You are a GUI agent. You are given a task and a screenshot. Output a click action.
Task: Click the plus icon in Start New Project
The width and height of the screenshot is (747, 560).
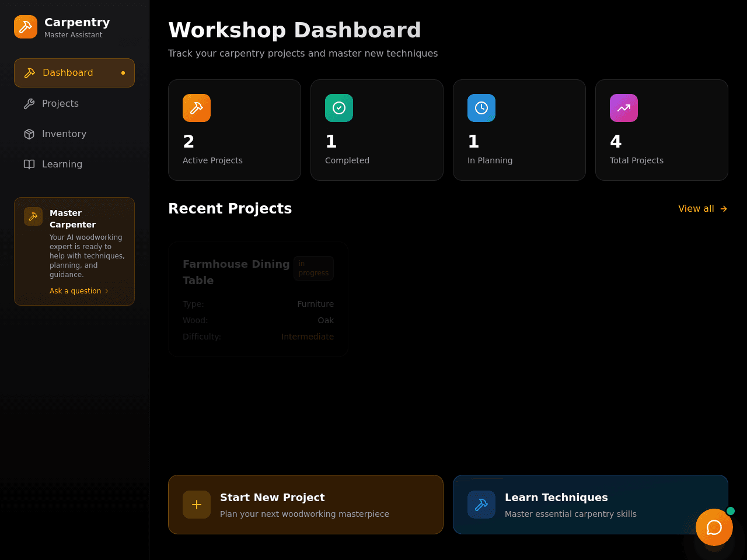click(197, 505)
